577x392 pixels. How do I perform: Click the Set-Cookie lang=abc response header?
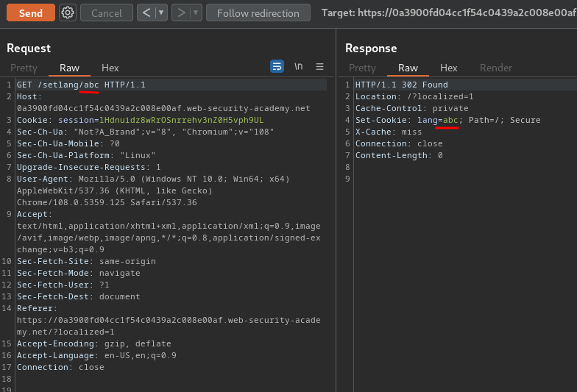pyautogui.click(x=447, y=121)
